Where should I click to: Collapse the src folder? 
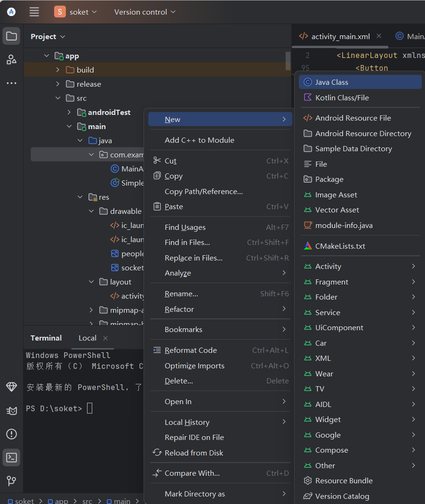(x=58, y=98)
